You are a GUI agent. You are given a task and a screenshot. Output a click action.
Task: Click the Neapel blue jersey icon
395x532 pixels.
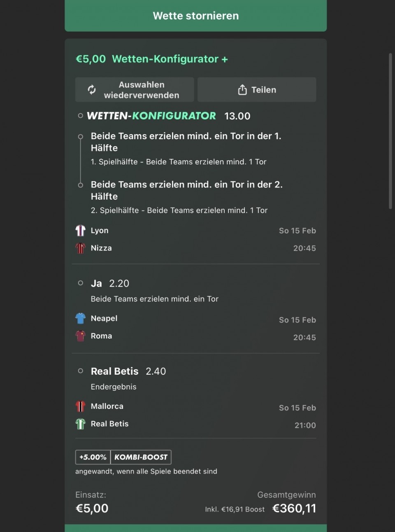coord(80,318)
